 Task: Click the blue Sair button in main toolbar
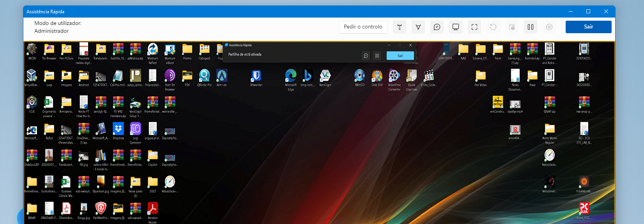click(588, 27)
